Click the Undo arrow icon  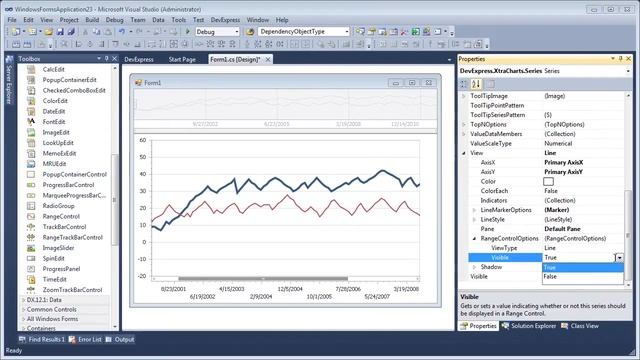coord(122,31)
